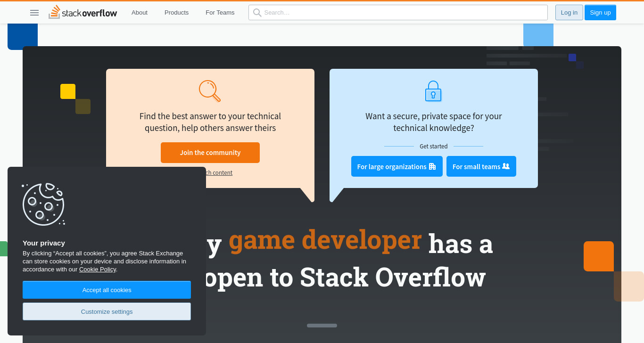Click For small teams button
The image size is (644, 343).
(x=481, y=166)
